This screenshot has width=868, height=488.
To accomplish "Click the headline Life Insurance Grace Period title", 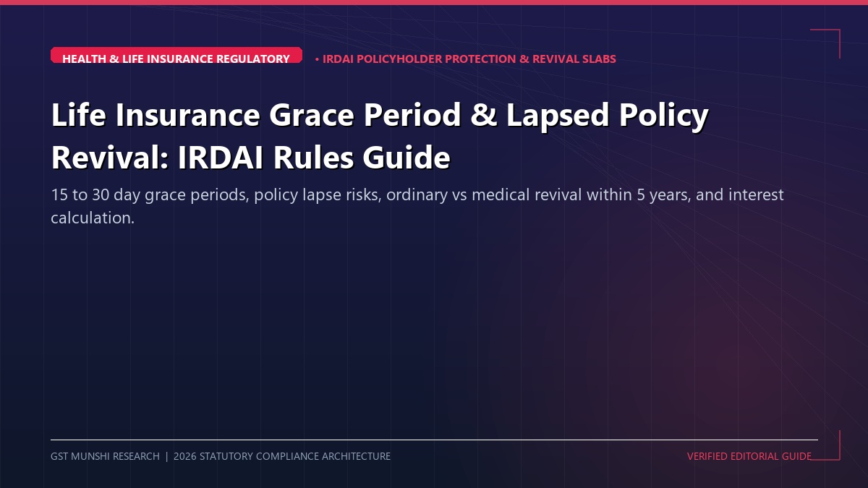I will [x=380, y=136].
